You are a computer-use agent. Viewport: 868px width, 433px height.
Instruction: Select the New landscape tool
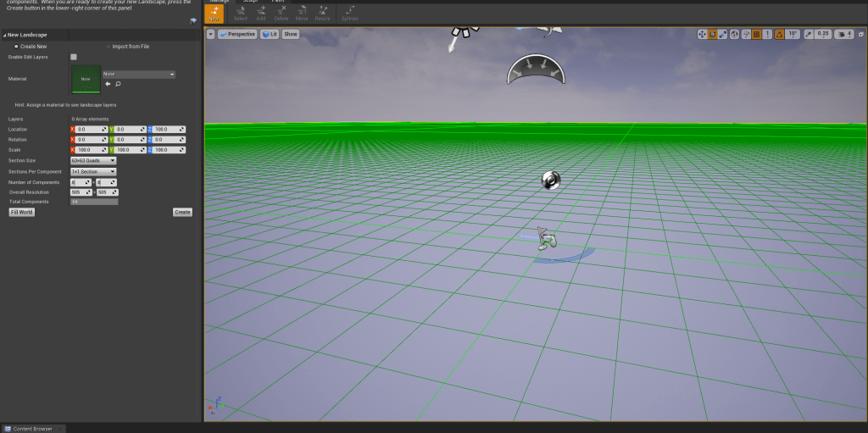pyautogui.click(x=214, y=13)
